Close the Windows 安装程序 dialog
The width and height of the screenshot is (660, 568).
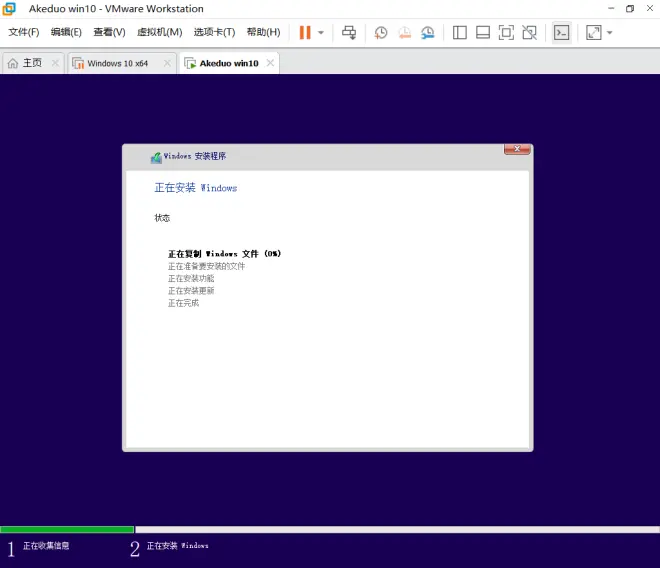pos(517,149)
